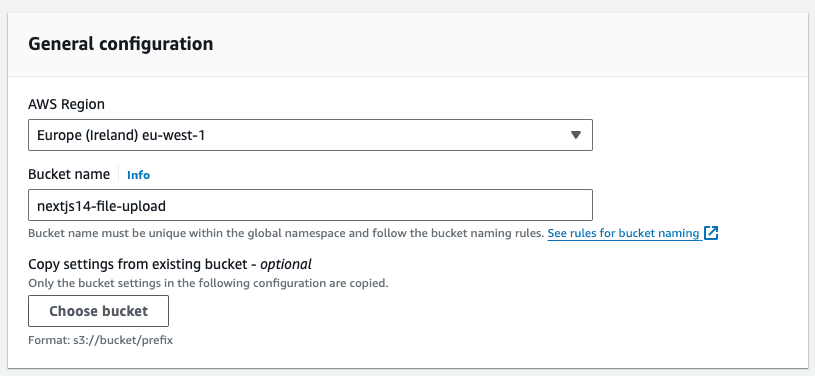
Task: Click Only the bucket settings description text
Action: [x=208, y=284]
